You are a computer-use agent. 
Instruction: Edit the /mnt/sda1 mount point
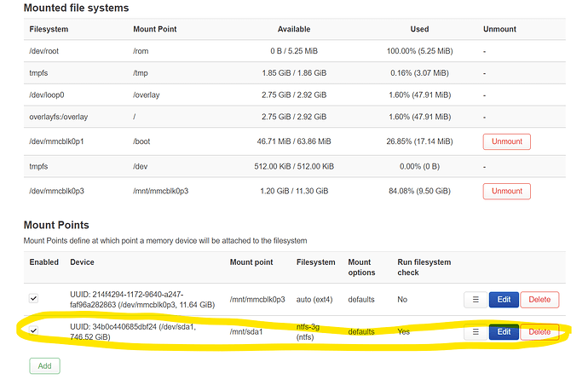(x=504, y=332)
